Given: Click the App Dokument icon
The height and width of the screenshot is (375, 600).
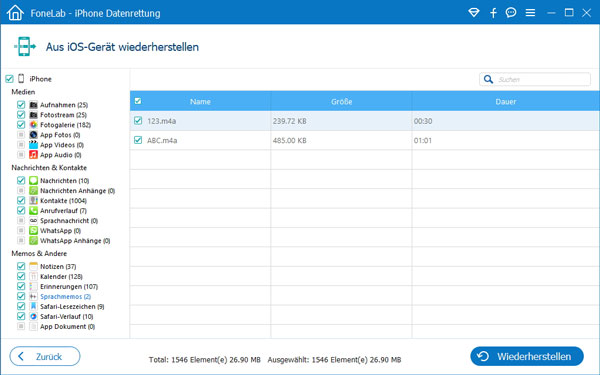Looking at the screenshot, I should [x=33, y=326].
